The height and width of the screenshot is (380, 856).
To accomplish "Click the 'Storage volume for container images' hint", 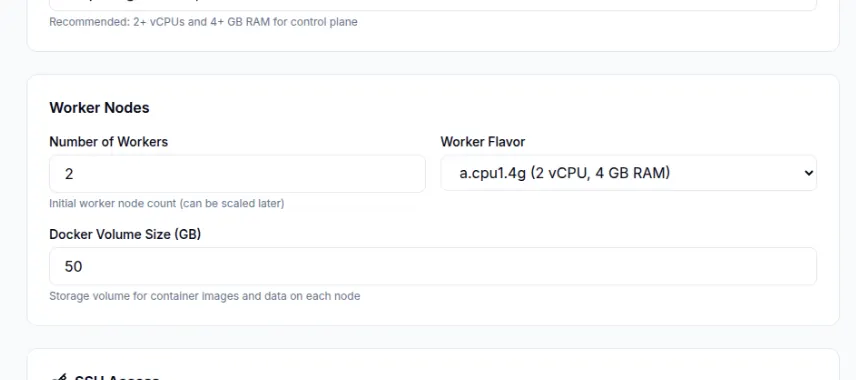I will pos(205,296).
